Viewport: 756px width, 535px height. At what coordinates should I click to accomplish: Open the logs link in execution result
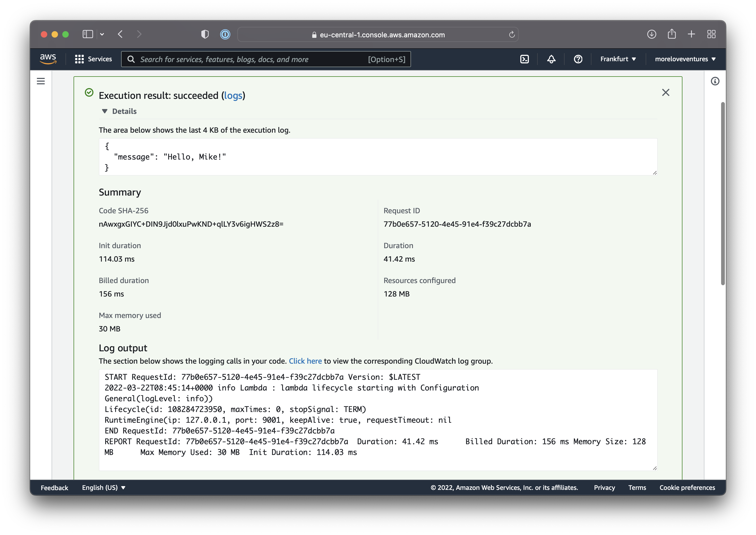(x=233, y=96)
